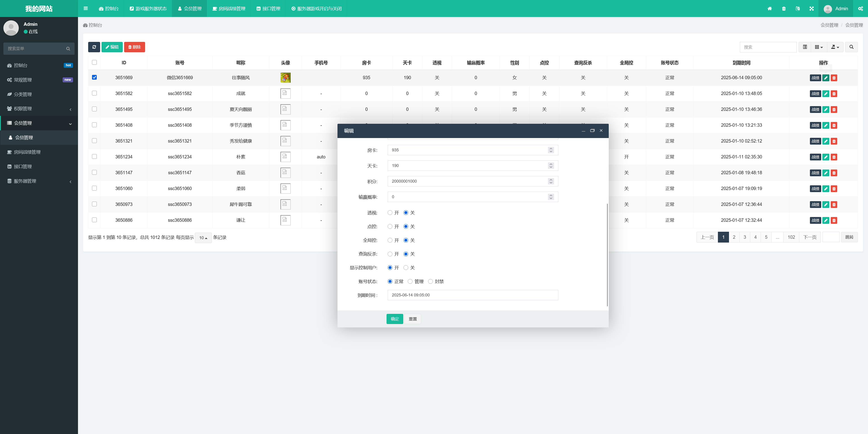The height and width of the screenshot is (434, 868).
Task: Check the checkbox for row 3651582
Action: (94, 93)
